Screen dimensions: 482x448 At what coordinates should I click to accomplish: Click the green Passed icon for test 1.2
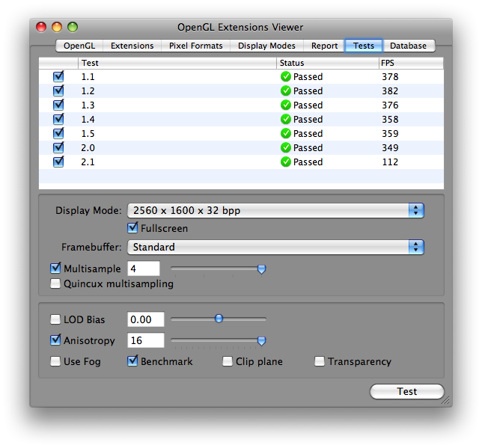click(286, 90)
